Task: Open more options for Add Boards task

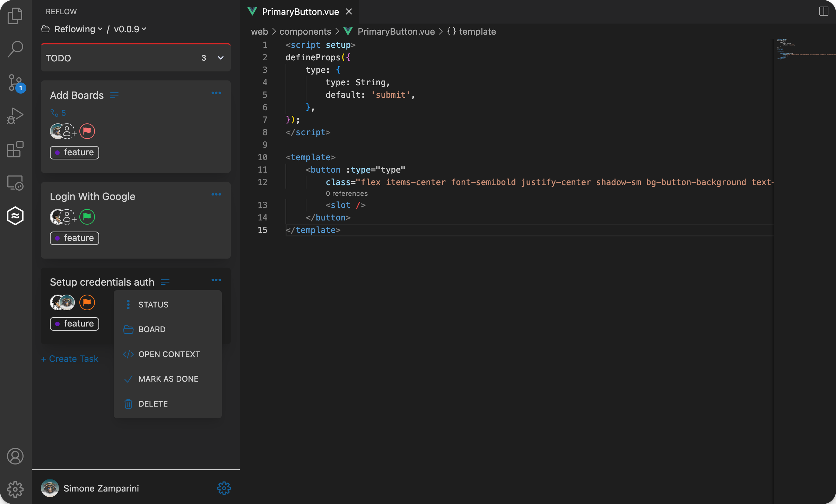Action: click(x=216, y=93)
